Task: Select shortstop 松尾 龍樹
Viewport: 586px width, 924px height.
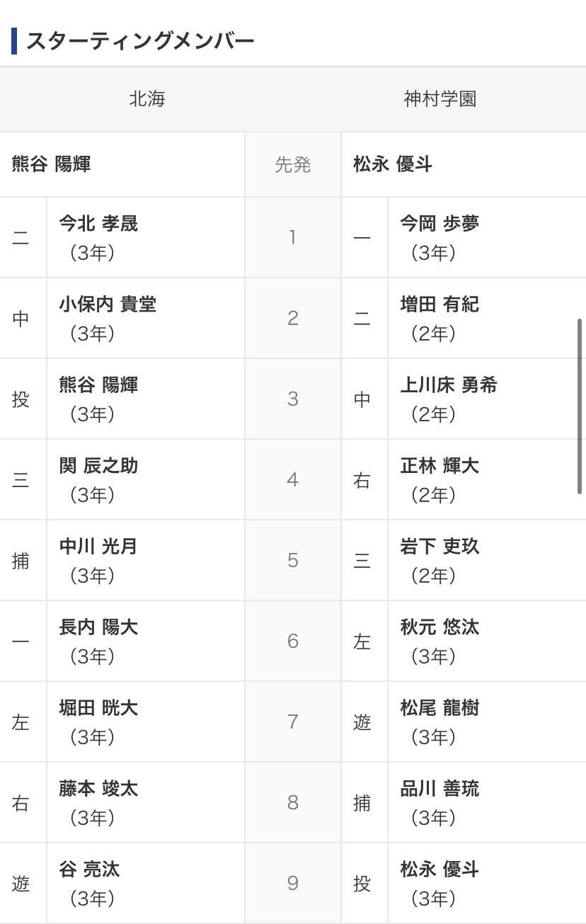Action: coord(439,708)
